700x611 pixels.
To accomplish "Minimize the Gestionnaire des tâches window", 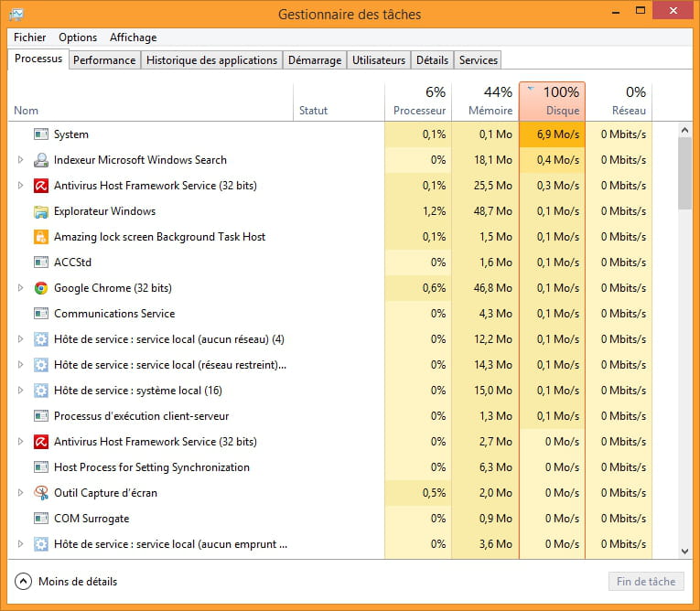I will pos(616,12).
